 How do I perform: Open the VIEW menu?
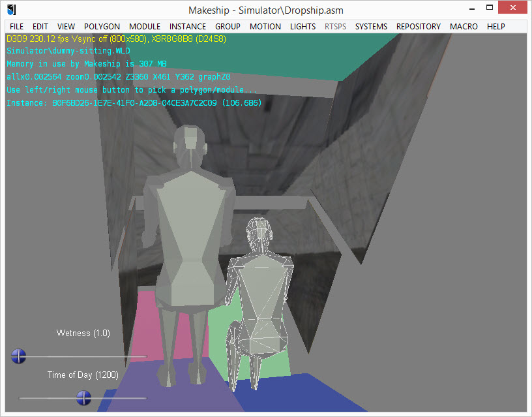(66, 27)
